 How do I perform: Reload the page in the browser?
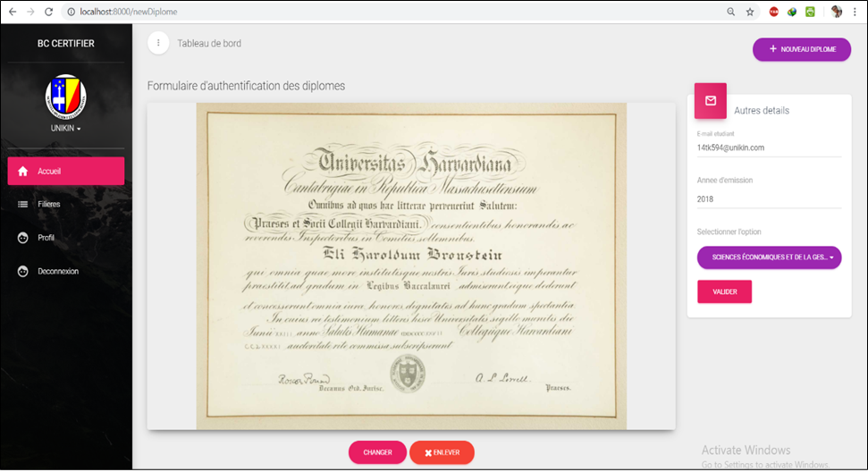click(48, 12)
